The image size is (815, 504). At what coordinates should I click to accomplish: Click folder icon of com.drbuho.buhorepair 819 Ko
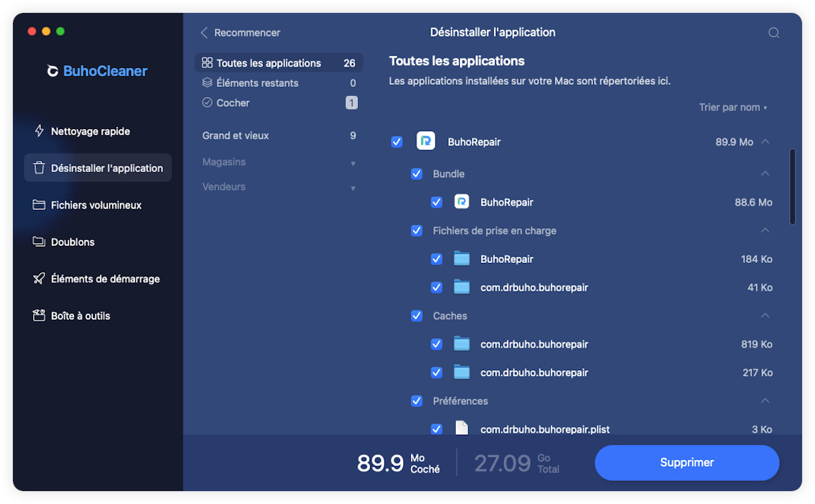click(x=462, y=344)
